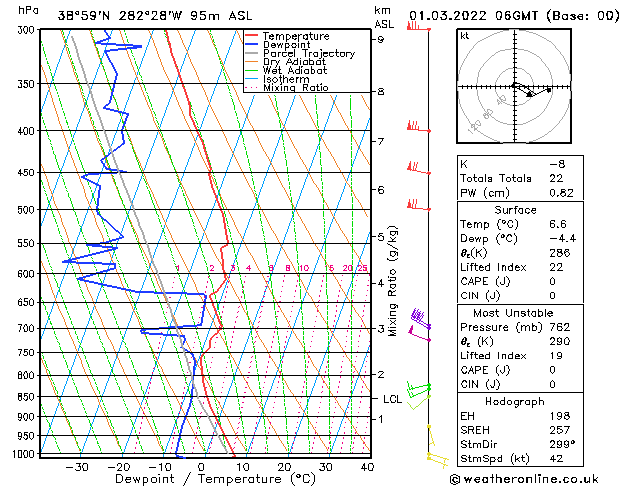629x486 pixels.
Task: Click the red wind barb at 450 hPa
Action: (x=418, y=168)
